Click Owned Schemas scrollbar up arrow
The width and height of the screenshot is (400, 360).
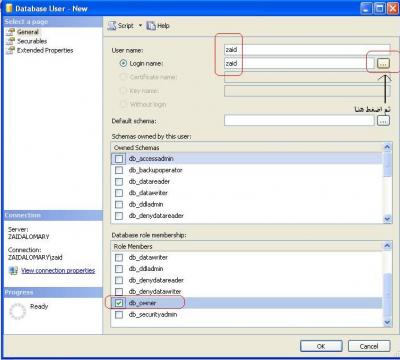[387, 147]
